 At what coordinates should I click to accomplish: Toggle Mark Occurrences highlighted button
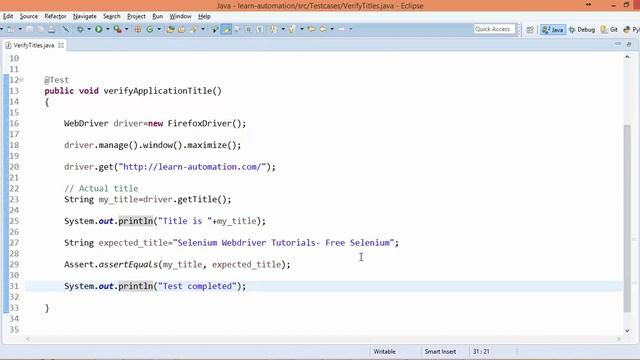tap(226, 29)
